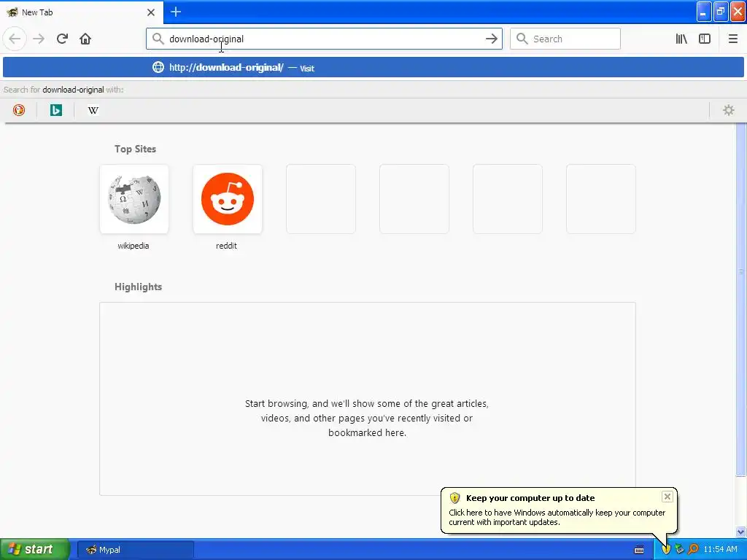747x560 pixels.
Task: Click the scrollbar down arrow
Action: click(x=740, y=532)
